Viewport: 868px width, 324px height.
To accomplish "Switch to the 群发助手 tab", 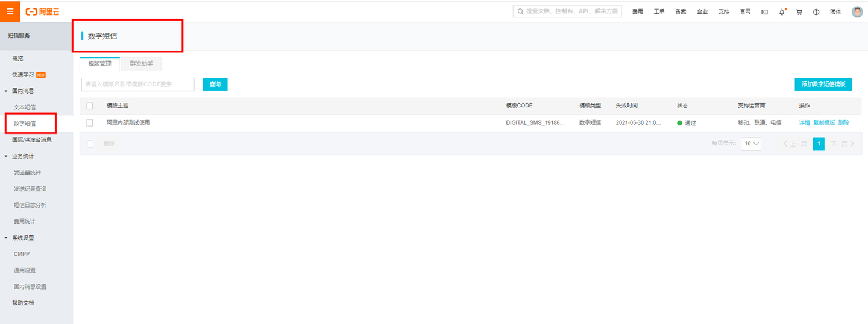I will 141,63.
